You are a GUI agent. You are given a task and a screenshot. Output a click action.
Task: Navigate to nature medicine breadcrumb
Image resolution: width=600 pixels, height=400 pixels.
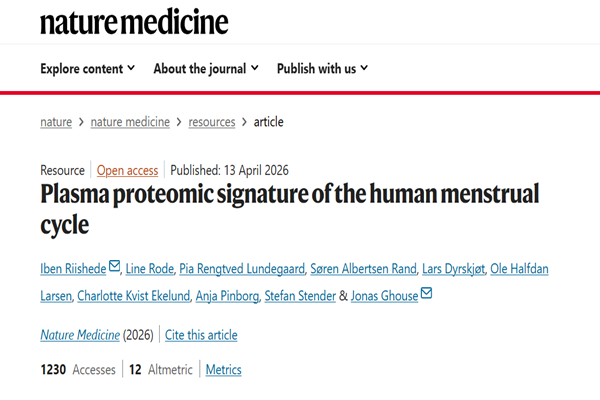click(x=131, y=122)
